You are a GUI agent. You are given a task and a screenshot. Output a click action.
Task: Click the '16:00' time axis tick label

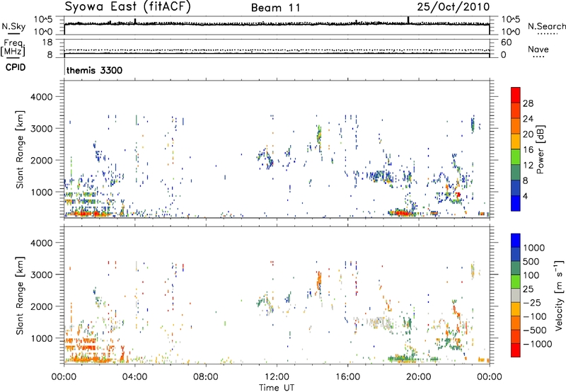click(x=347, y=377)
